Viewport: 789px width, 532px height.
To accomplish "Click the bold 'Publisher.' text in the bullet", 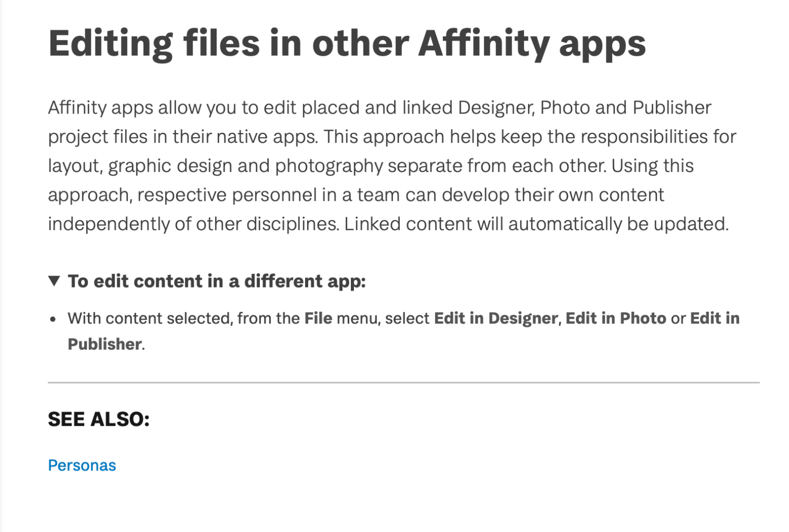I will 105,344.
